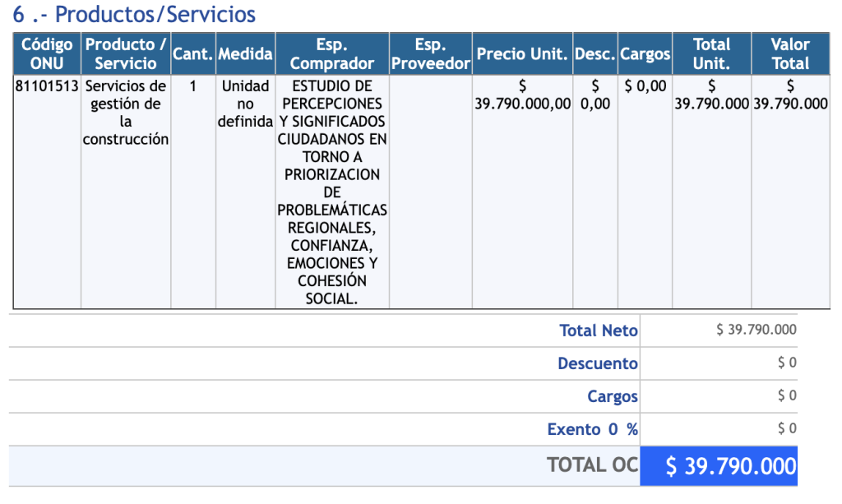Click the Esp. Proveedor column header
Image resolution: width=842 pixels, height=504 pixels.
tap(430, 53)
